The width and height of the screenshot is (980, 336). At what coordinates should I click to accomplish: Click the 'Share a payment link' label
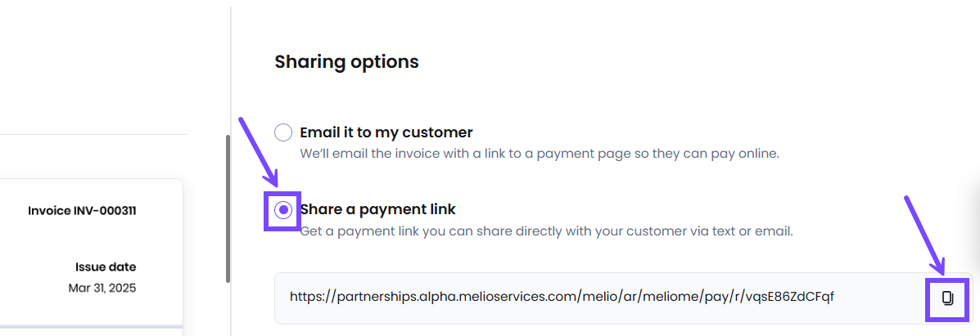pos(378,208)
